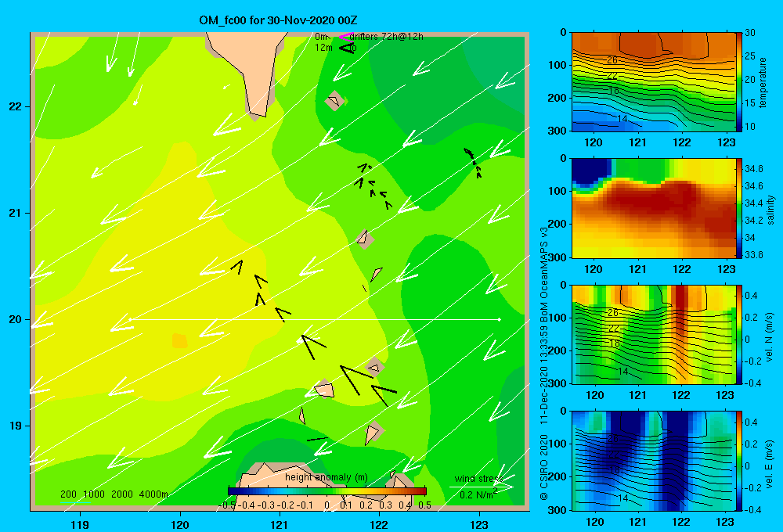Viewport: 783px width, 532px height.
Task: Click the '4000m' bathymetry depth label
Action: [153, 494]
